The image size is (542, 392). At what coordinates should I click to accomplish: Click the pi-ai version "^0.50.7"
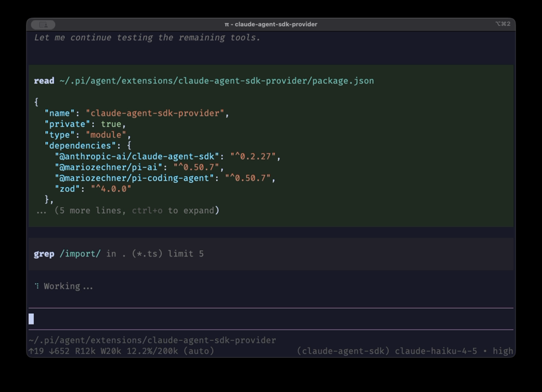point(196,167)
